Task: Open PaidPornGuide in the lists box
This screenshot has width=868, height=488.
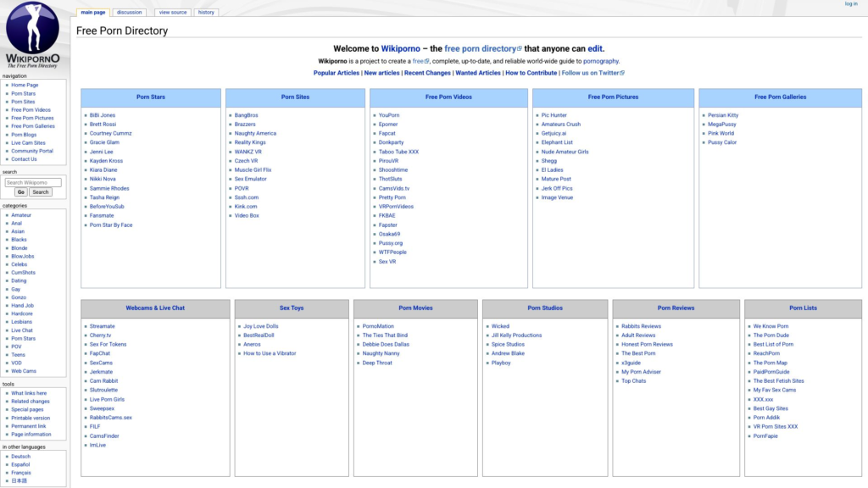Action: point(771,373)
